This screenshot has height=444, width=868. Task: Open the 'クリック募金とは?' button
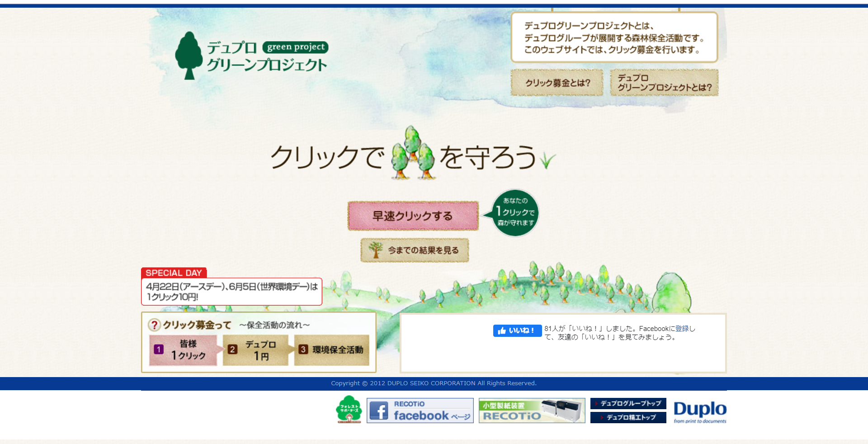click(557, 83)
